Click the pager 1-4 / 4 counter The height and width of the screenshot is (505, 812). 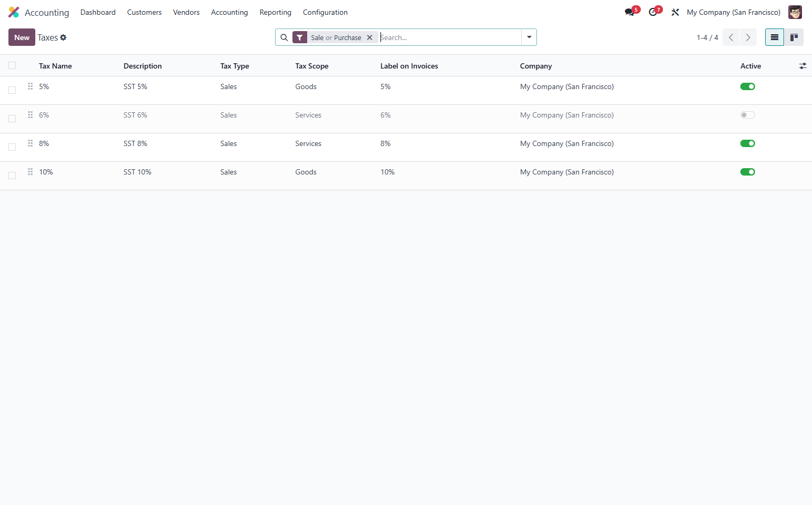[x=707, y=37]
